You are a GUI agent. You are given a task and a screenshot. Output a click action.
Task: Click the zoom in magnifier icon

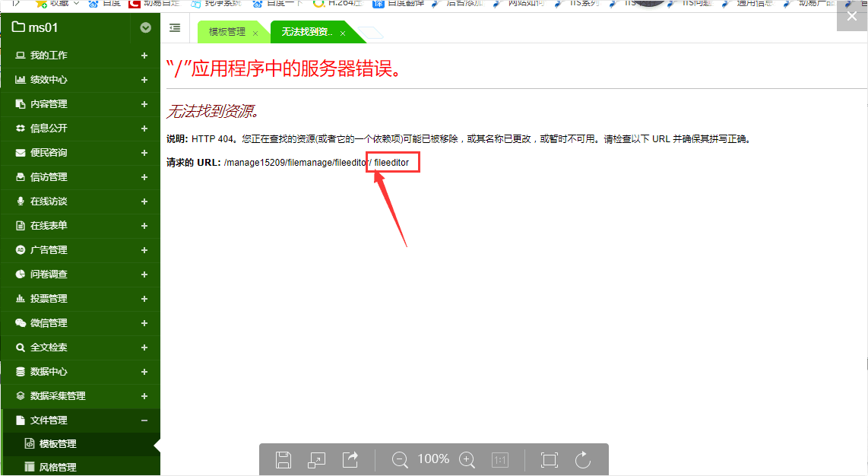point(467,459)
